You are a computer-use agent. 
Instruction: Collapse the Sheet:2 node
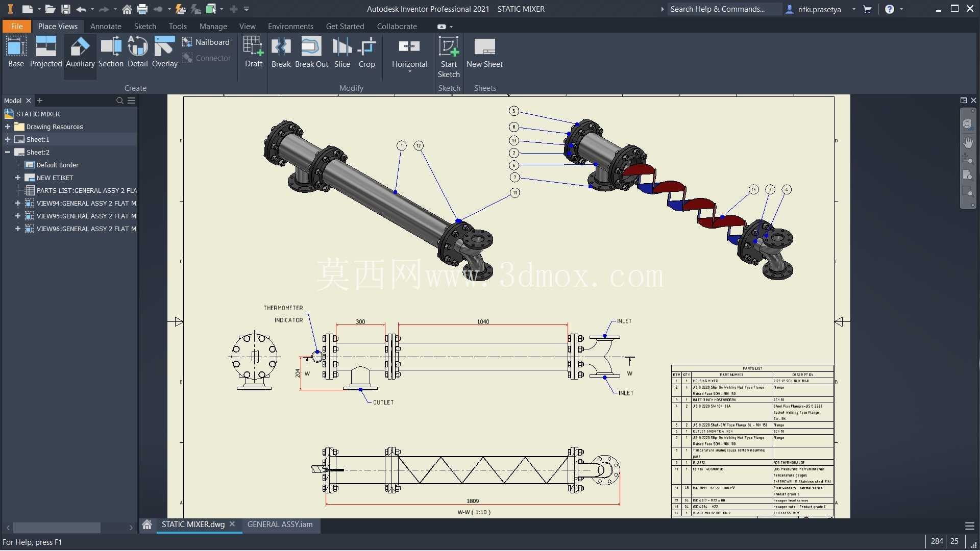pos(8,152)
